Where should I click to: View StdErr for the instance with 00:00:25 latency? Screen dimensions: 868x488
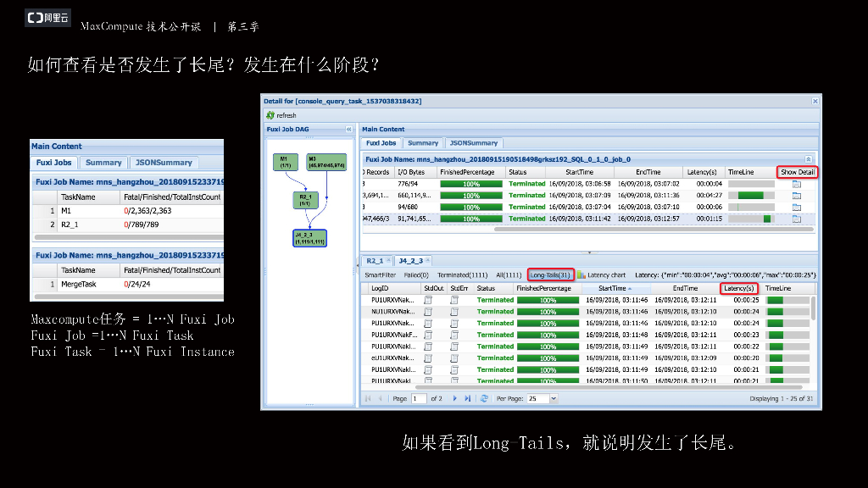pyautogui.click(x=454, y=300)
